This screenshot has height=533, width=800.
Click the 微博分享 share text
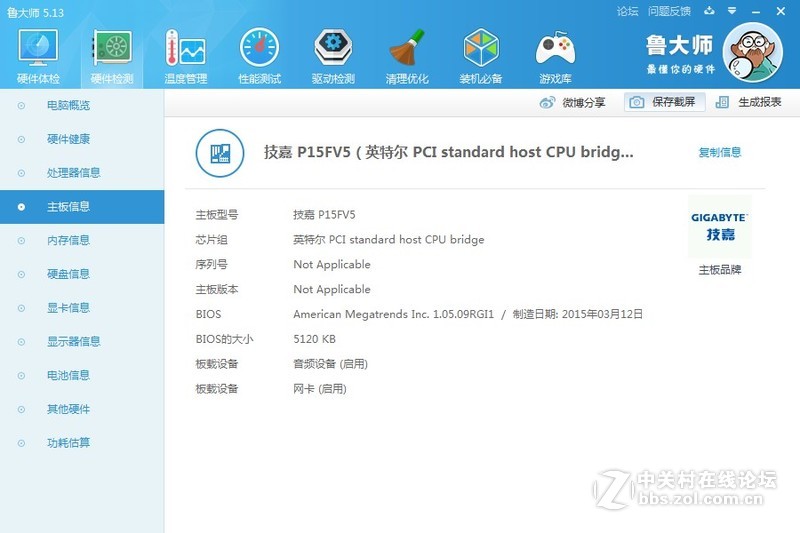pos(584,103)
